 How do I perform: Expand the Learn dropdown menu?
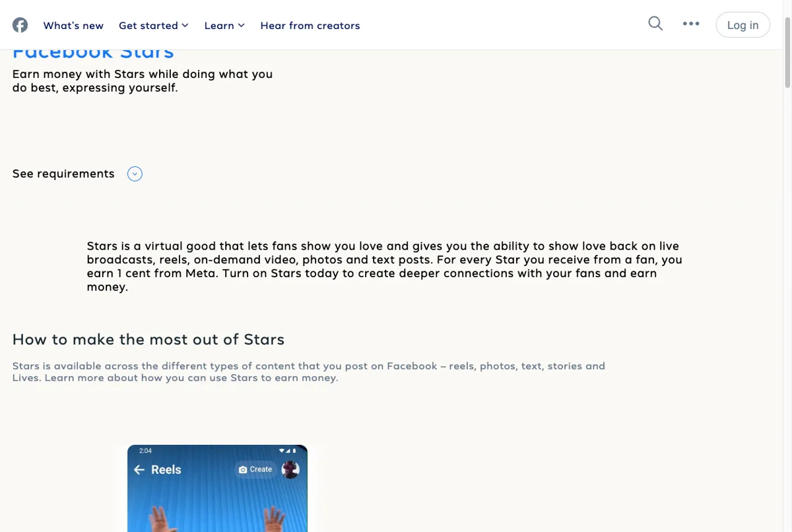coord(224,26)
